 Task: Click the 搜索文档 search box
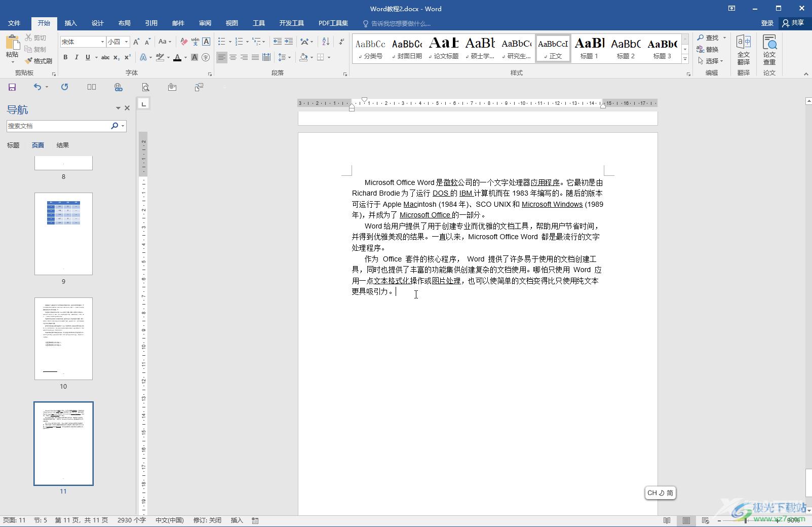click(58, 126)
